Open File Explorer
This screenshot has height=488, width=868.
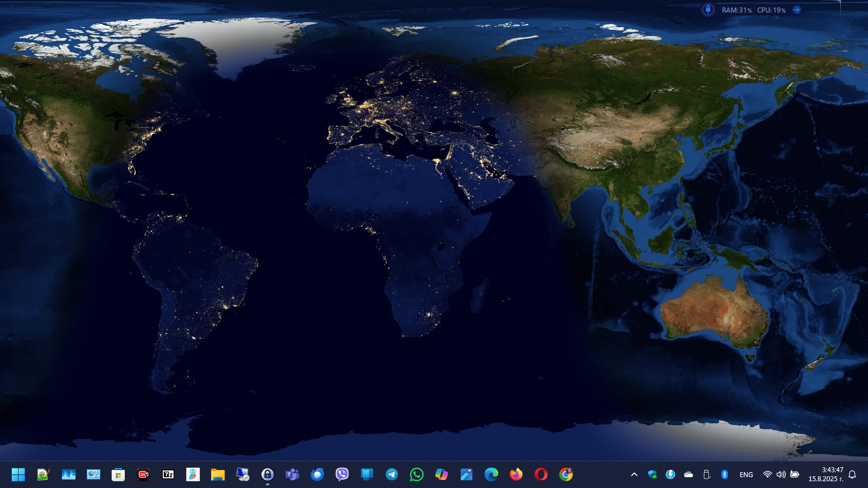(217, 474)
